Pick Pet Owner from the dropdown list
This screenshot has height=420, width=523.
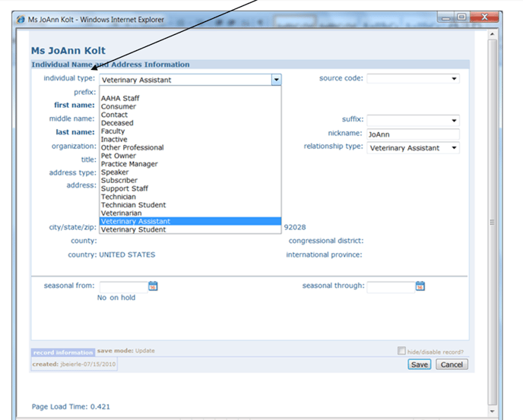[x=119, y=156]
